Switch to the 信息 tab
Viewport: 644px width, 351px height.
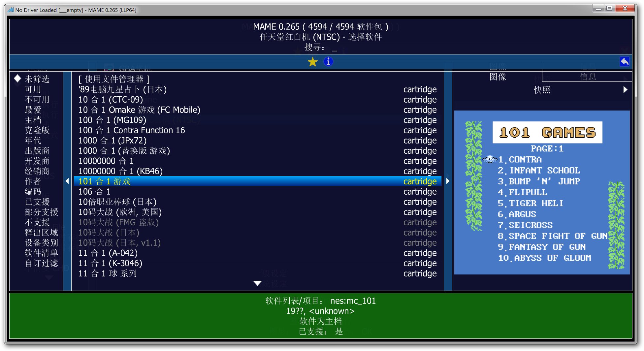587,77
